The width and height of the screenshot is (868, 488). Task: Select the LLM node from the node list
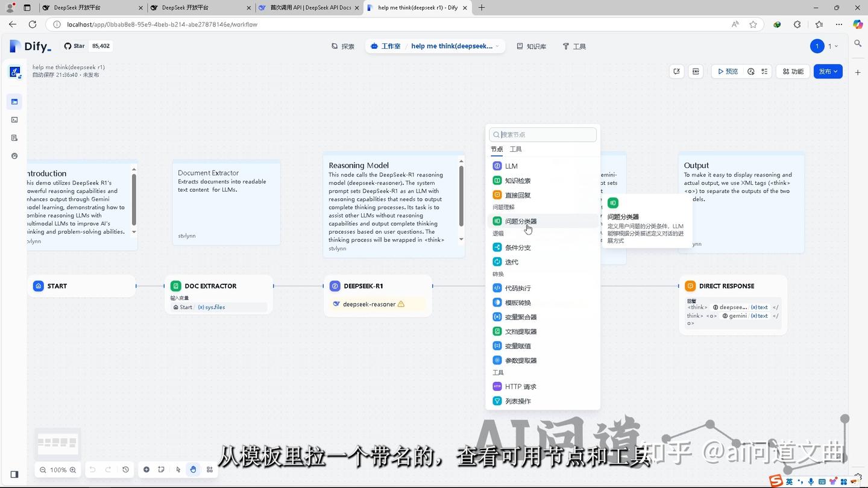[511, 166]
